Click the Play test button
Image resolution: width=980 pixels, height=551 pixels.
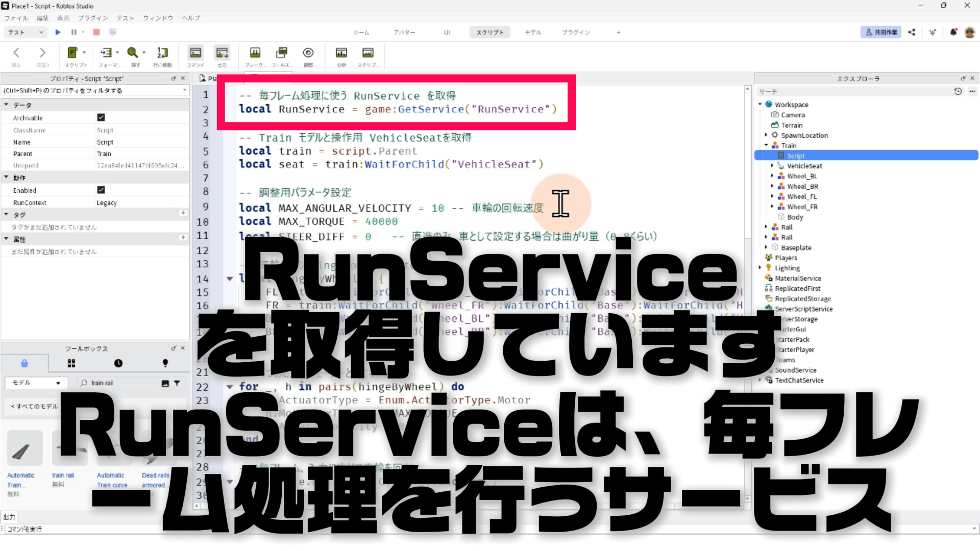tap(58, 32)
